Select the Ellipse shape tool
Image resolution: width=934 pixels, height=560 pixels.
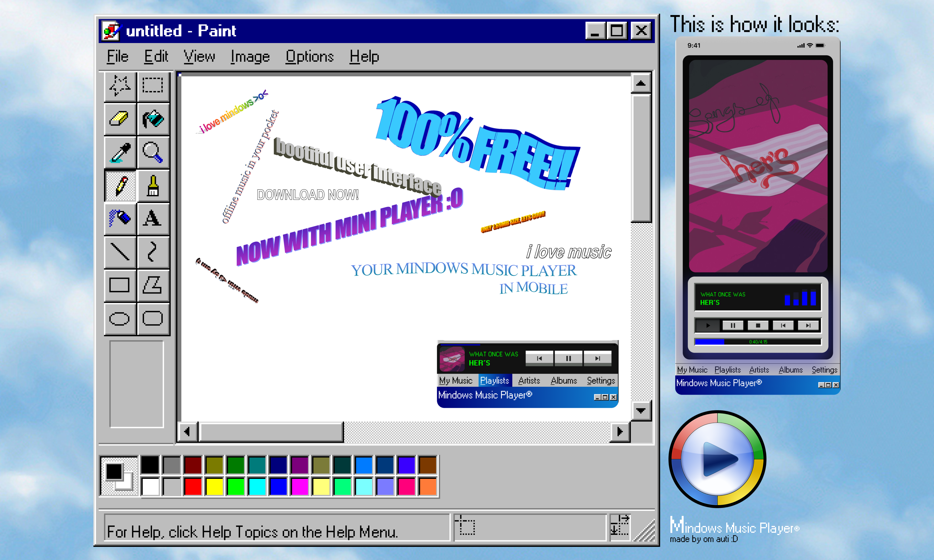click(120, 318)
